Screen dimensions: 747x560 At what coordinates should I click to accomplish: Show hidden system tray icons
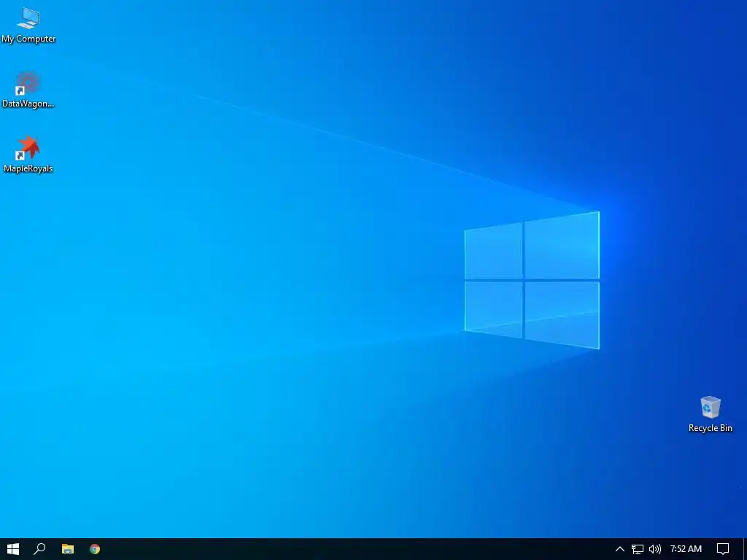coord(620,549)
